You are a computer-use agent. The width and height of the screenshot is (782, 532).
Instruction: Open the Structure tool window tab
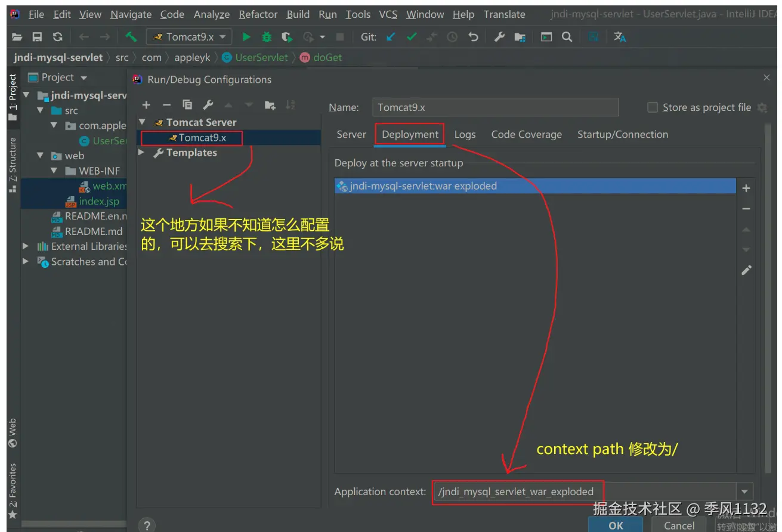pyautogui.click(x=13, y=165)
